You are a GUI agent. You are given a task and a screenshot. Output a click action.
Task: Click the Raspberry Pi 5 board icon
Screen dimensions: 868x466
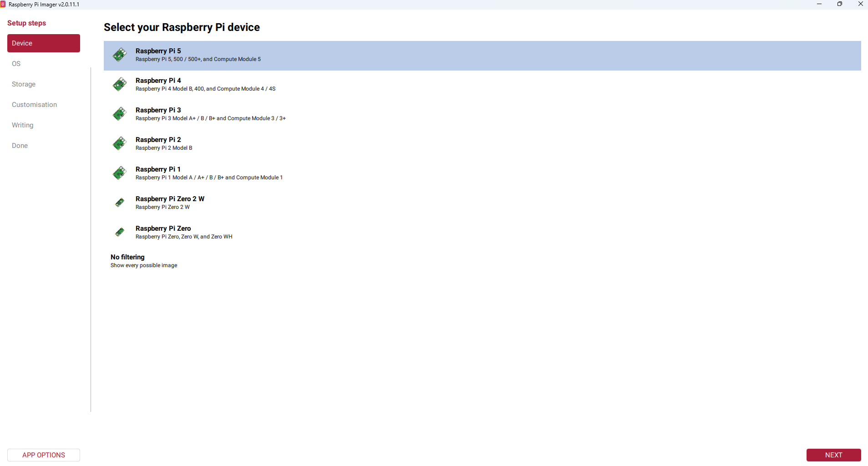(120, 55)
